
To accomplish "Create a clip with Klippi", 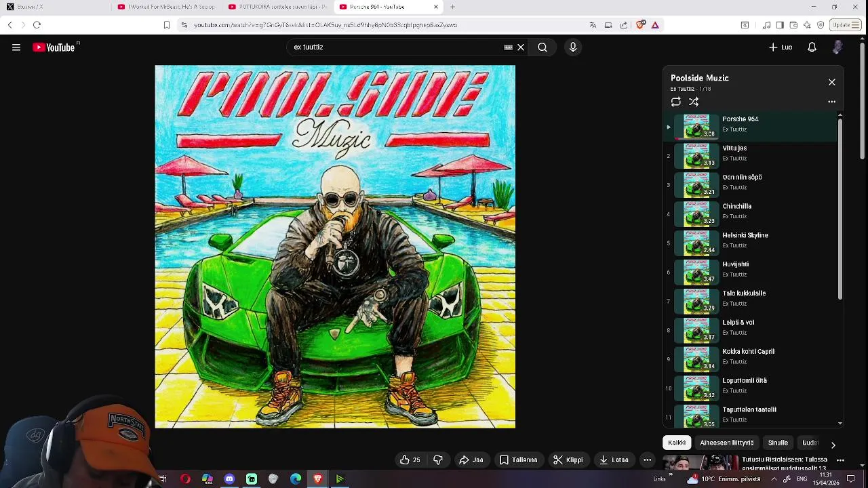I will point(568,460).
